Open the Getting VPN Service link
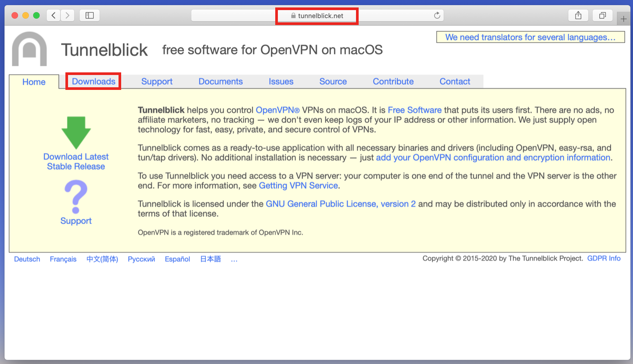 (299, 186)
